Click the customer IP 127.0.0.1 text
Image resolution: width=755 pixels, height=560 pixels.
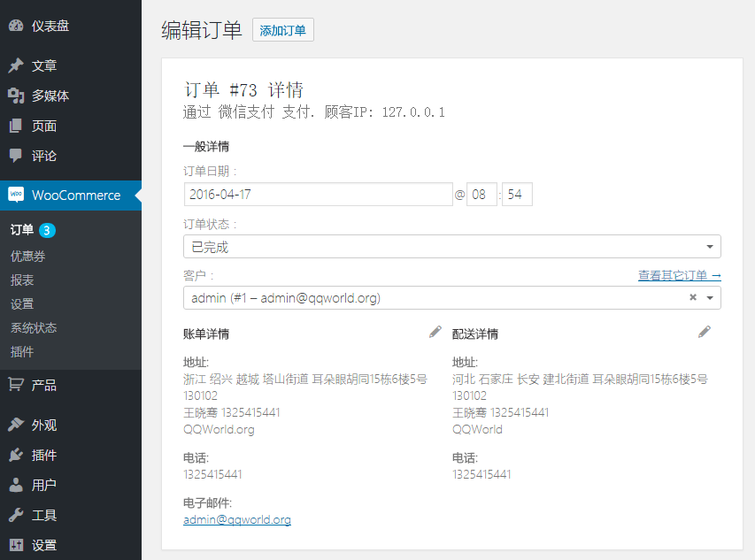click(413, 112)
